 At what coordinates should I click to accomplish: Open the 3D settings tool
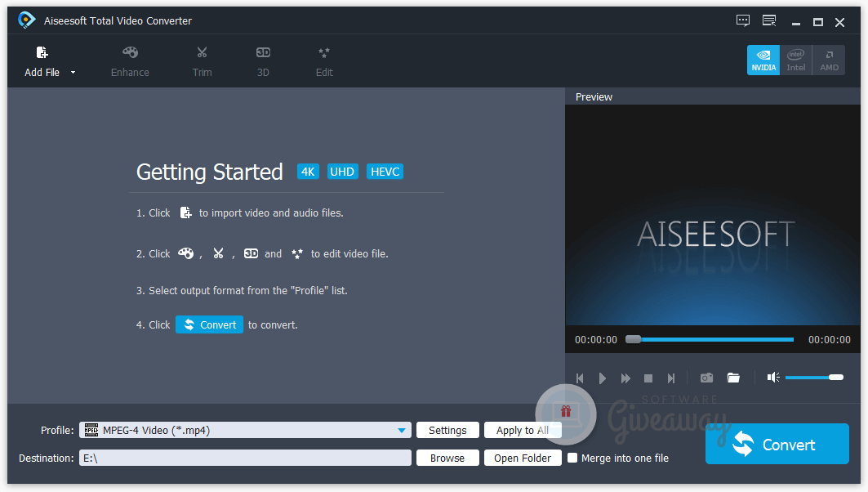(263, 61)
